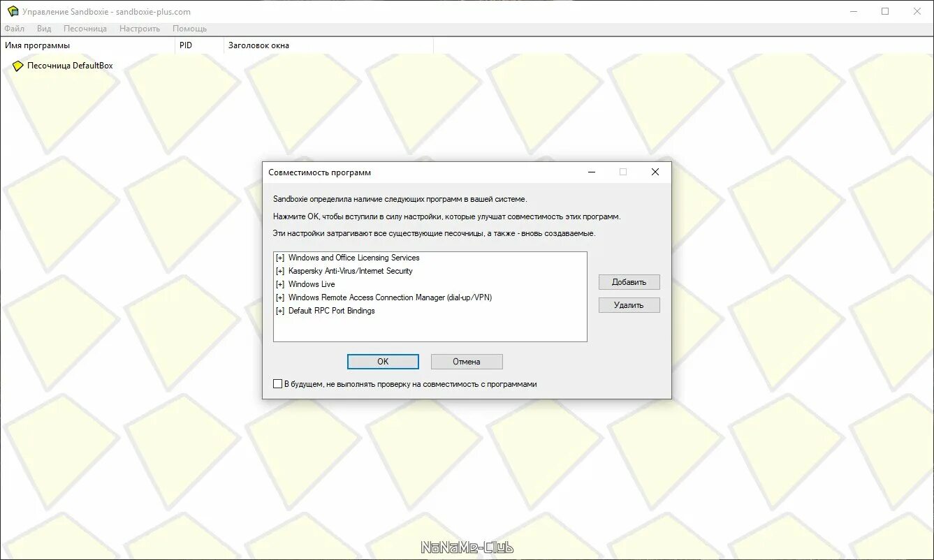Enable skipping future compatibility checks checkbox
934x560 pixels.
coord(277,384)
